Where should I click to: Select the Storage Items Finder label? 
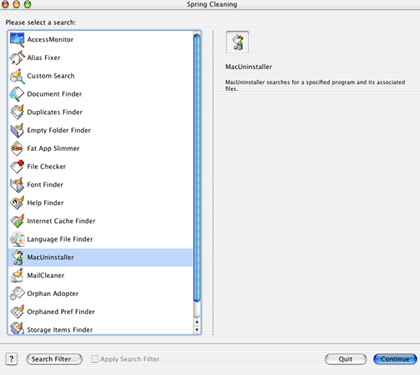coord(60,330)
